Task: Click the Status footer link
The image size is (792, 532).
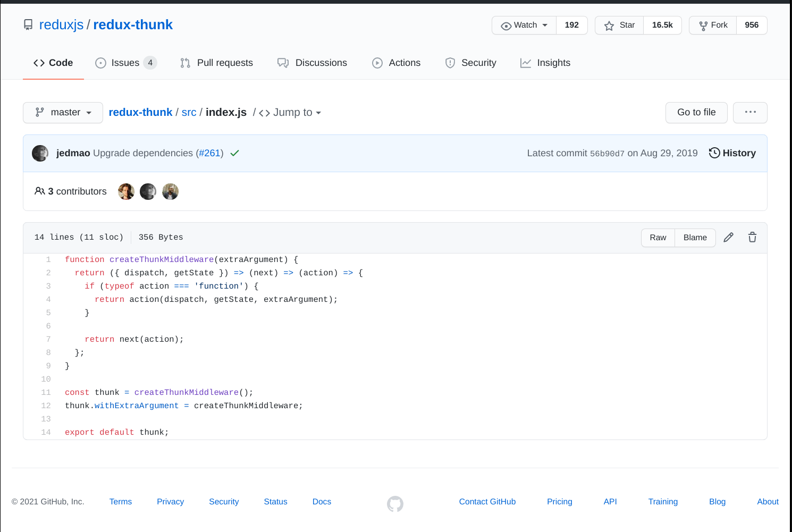Action: pos(275,502)
